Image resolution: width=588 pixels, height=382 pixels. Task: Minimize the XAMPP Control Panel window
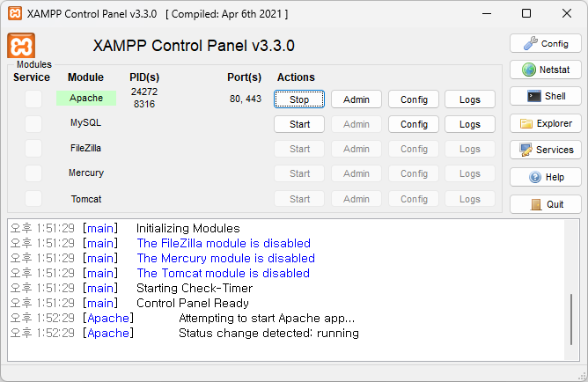(487, 13)
